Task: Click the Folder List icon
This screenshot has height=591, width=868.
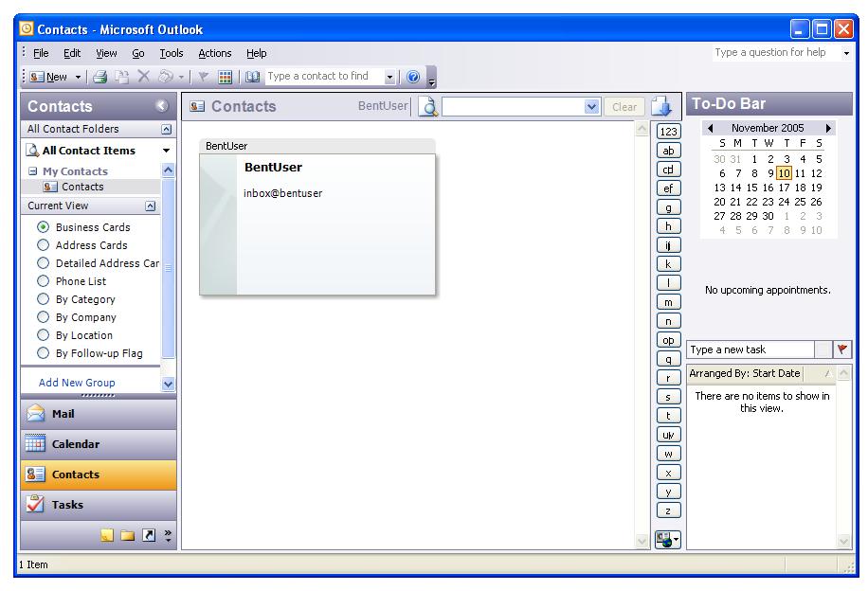Action: (127, 535)
